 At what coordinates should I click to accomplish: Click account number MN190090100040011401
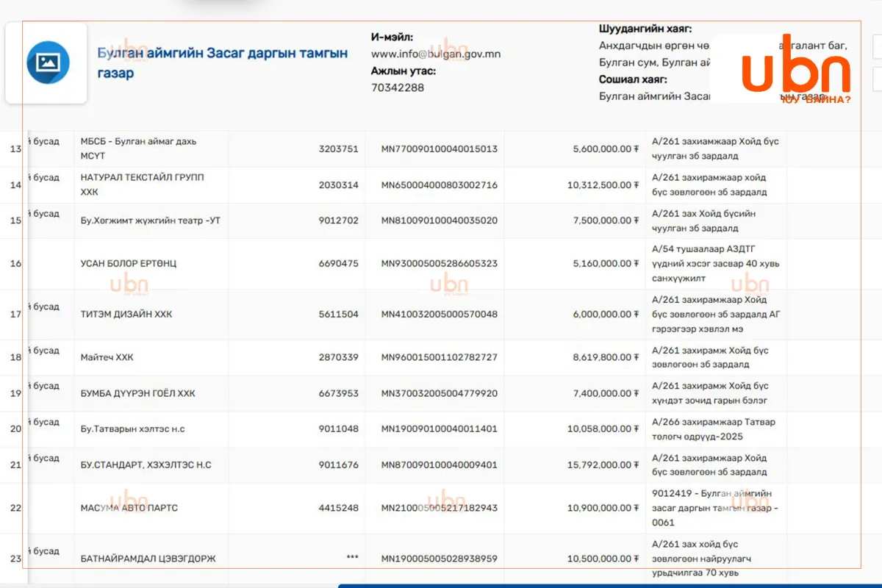point(439,429)
